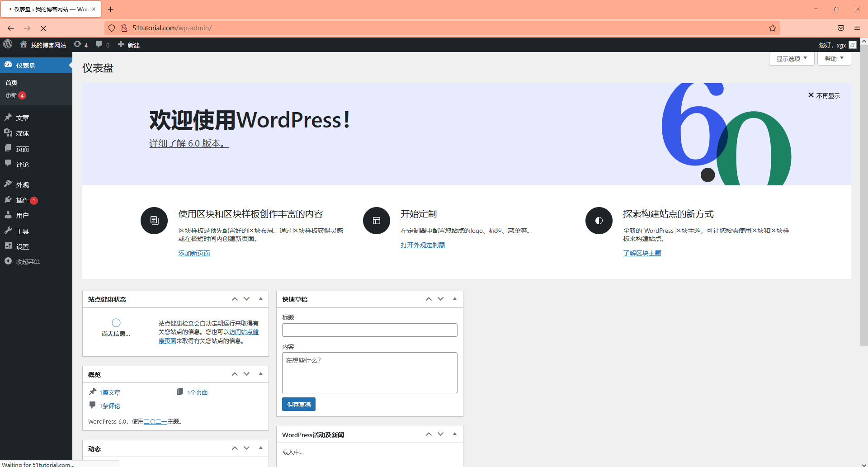This screenshot has height=467, width=868.
Task: Open new browser tab
Action: (x=110, y=9)
